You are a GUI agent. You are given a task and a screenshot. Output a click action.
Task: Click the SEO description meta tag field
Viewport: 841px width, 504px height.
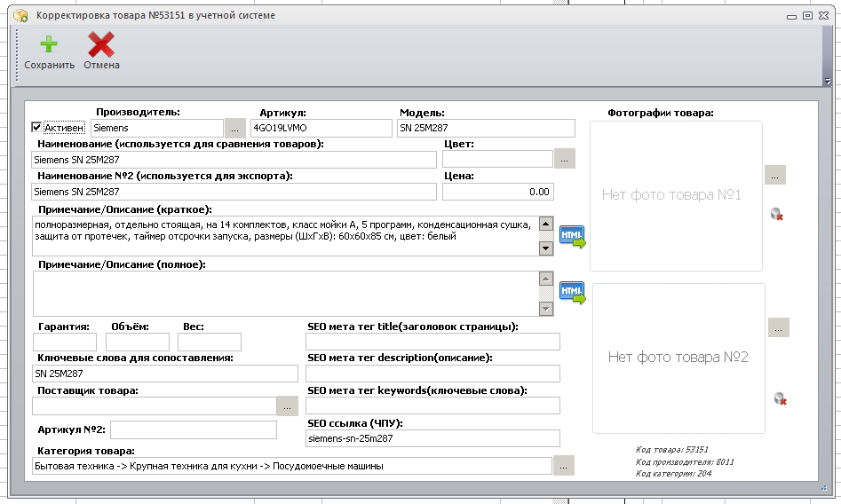[x=432, y=374]
